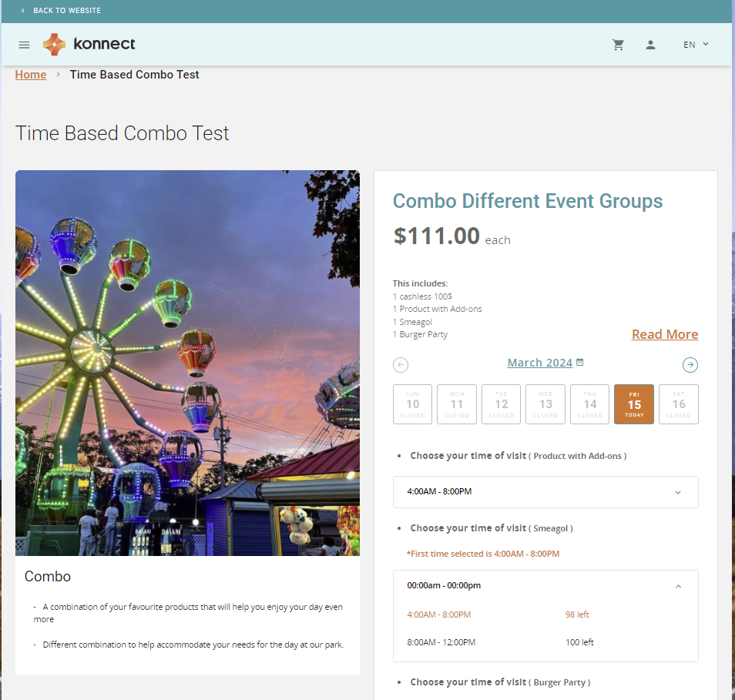Open calendar icon beside March 2024
This screenshot has height=700, width=735.
pyautogui.click(x=580, y=363)
